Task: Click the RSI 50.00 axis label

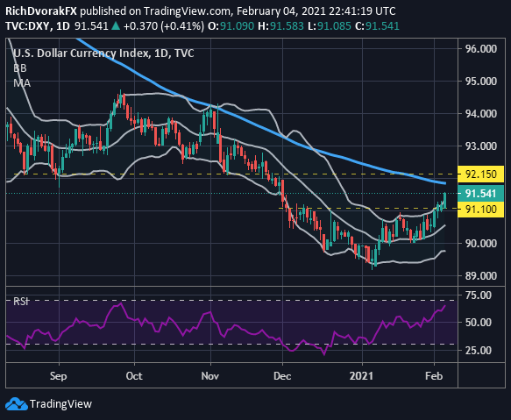Action: coord(479,323)
